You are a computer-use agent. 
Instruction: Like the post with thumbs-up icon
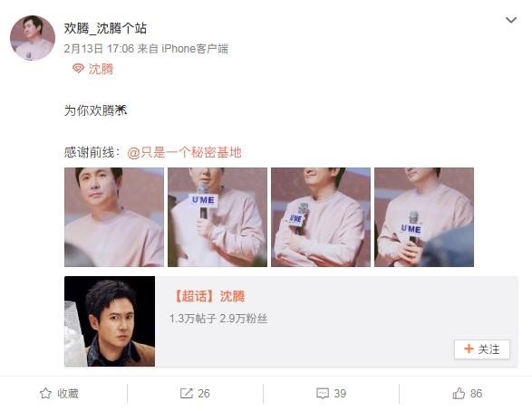coord(459,394)
